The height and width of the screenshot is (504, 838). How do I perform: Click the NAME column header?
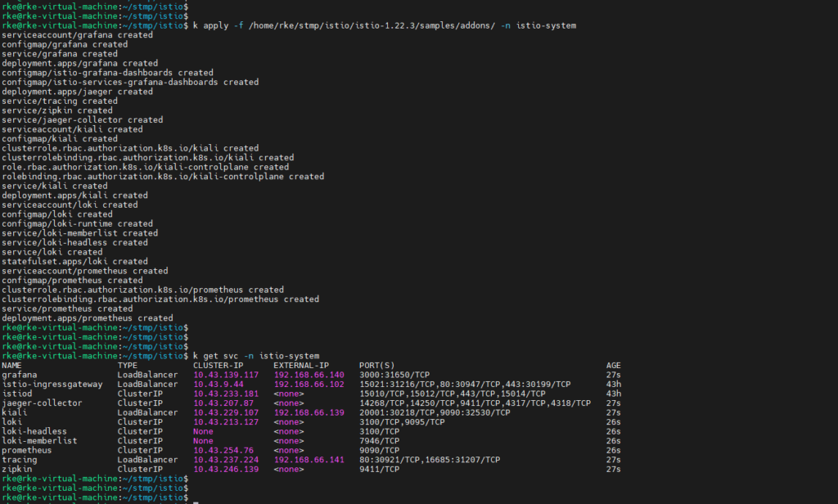tap(11, 366)
